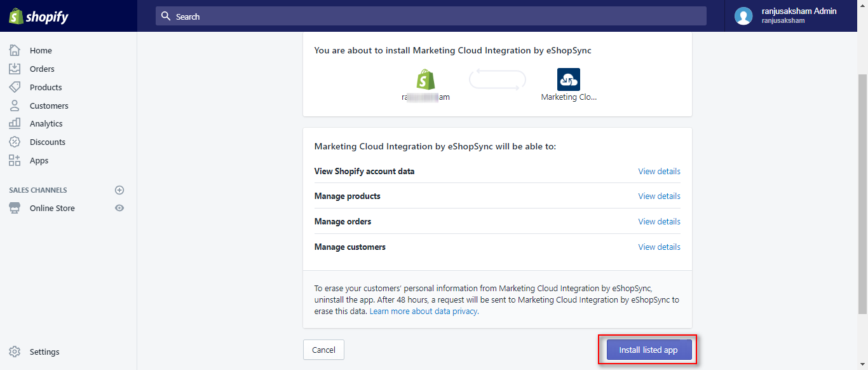The height and width of the screenshot is (370, 868).
Task: Navigate to Products section
Action: coord(46,87)
